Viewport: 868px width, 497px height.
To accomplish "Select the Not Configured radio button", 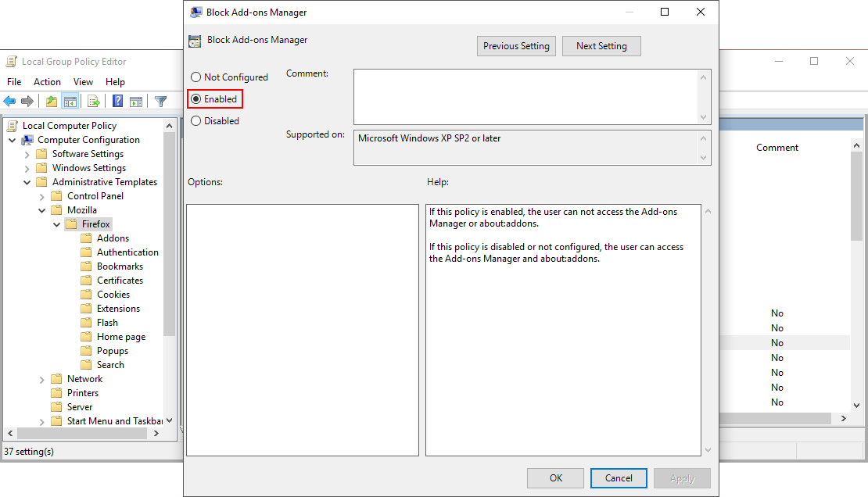I will point(195,77).
